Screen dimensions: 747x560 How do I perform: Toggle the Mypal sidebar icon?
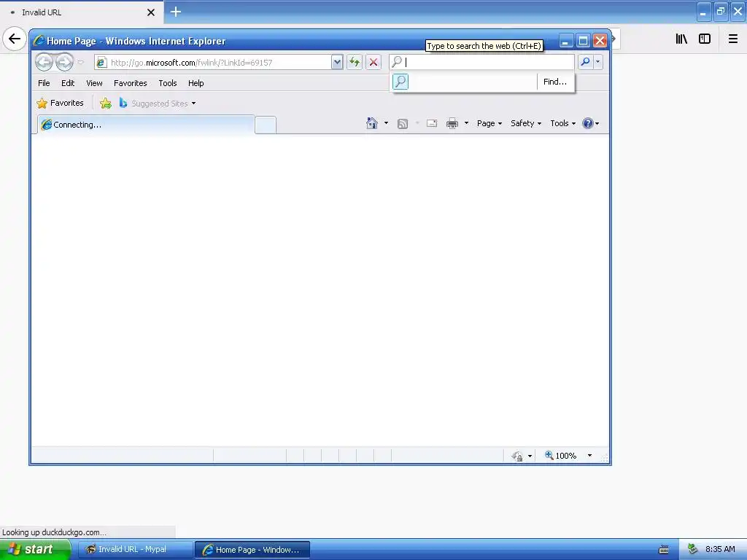pos(705,39)
